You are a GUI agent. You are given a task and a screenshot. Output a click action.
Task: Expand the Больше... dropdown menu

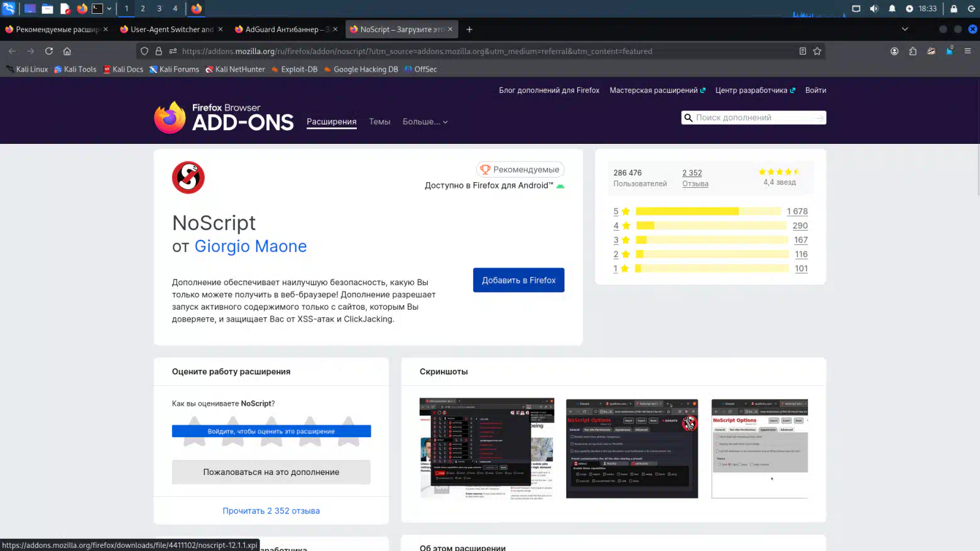[x=425, y=122]
